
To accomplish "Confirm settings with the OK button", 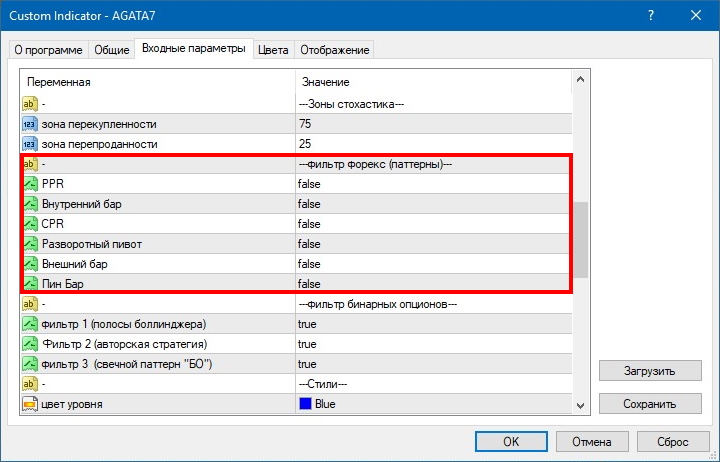I will click(x=510, y=441).
